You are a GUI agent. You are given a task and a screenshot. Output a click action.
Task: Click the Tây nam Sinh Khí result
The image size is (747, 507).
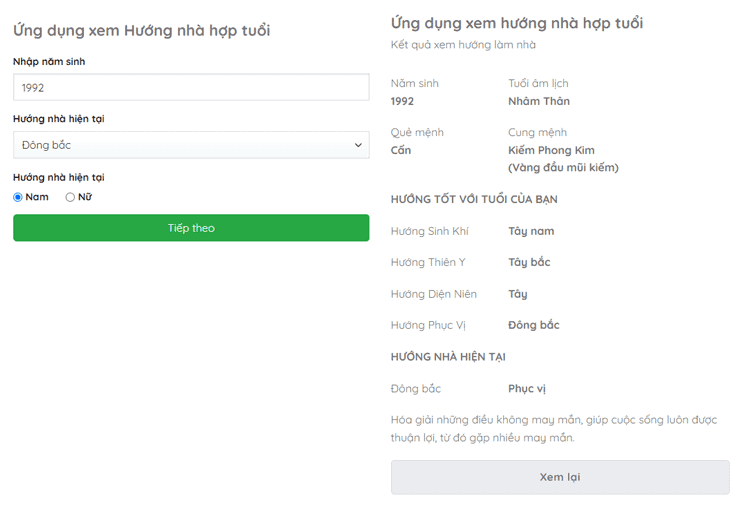pyautogui.click(x=531, y=231)
